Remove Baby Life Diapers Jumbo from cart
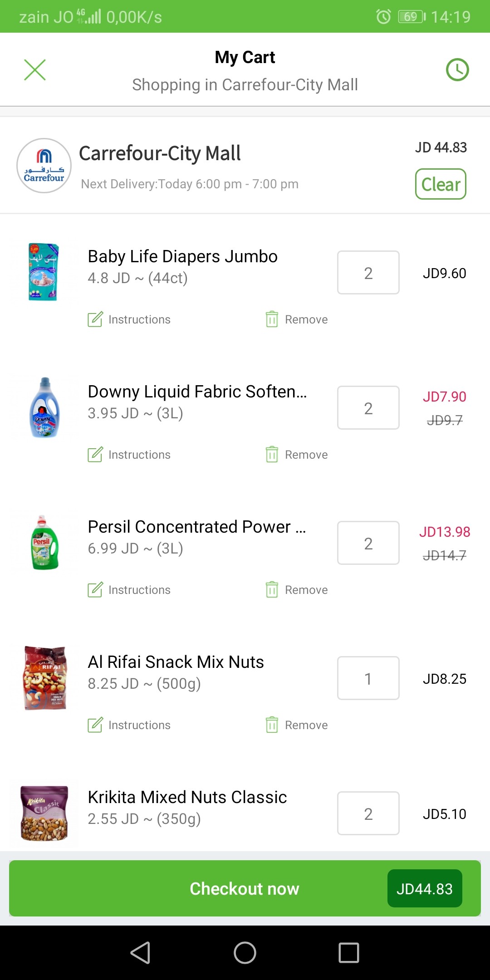This screenshot has width=490, height=980. [297, 319]
